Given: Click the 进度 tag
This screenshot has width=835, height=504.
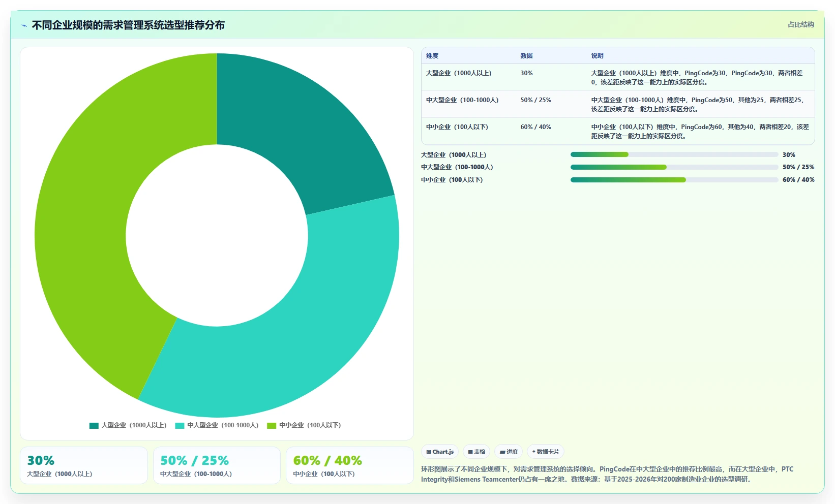Looking at the screenshot, I should tap(509, 452).
